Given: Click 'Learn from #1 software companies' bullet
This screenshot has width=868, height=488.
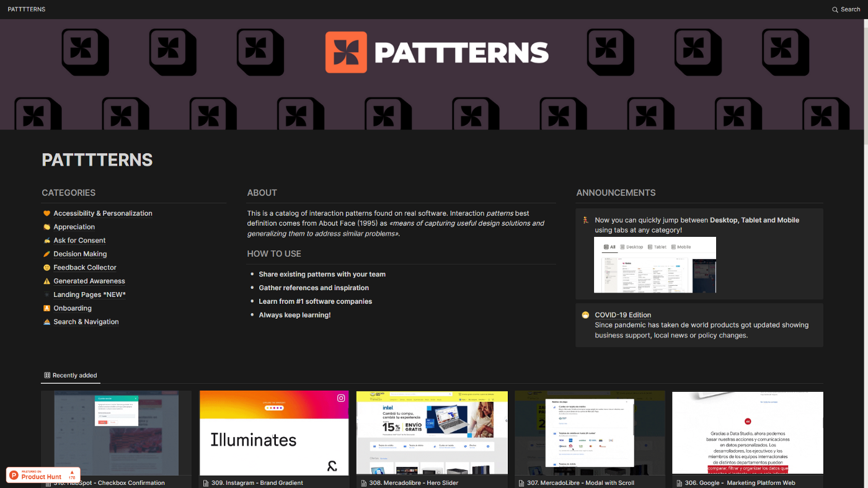Looking at the screenshot, I should pos(316,301).
